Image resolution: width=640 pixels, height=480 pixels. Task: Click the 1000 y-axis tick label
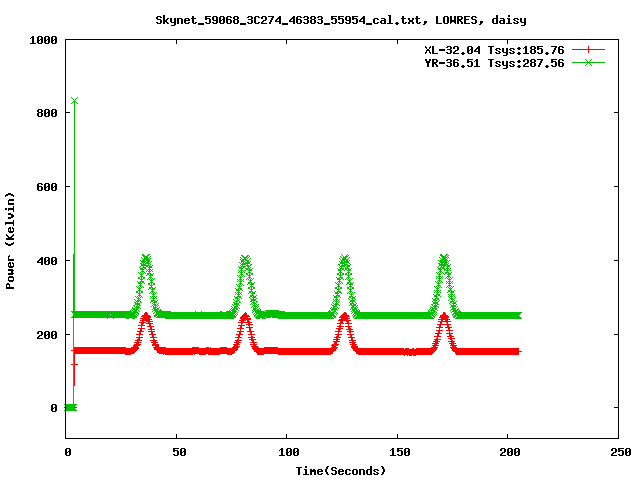43,40
